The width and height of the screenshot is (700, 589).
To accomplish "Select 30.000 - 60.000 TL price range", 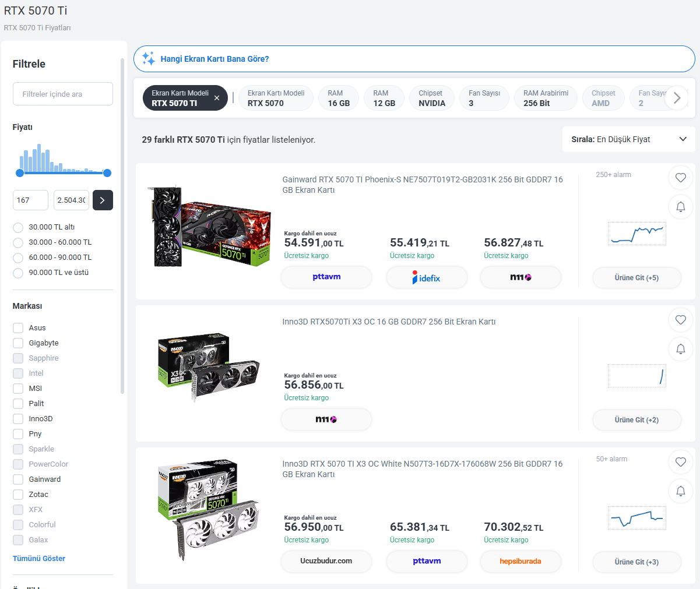I will [18, 242].
